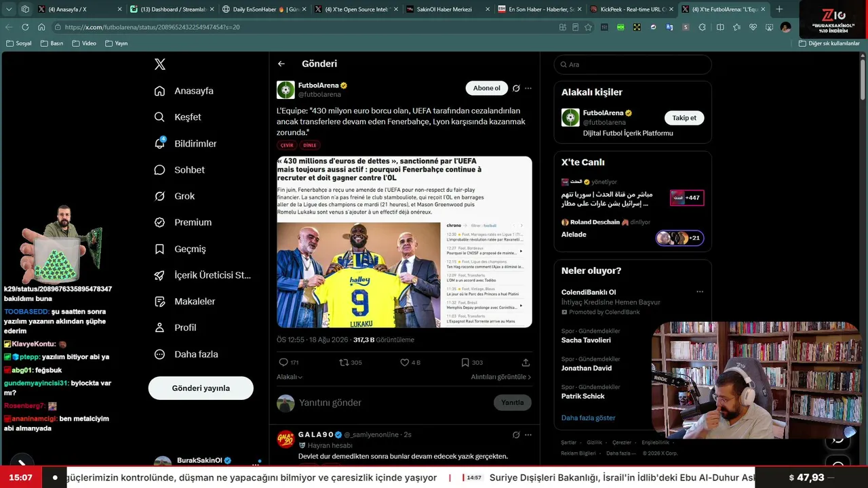The image size is (868, 488).
Task: Open the Alelade live space
Action: tap(633, 231)
